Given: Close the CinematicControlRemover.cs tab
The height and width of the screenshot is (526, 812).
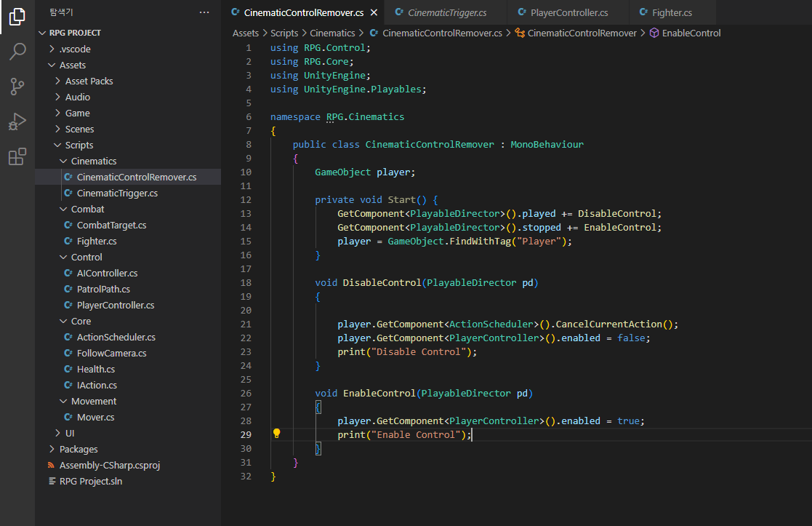Looking at the screenshot, I should point(374,13).
